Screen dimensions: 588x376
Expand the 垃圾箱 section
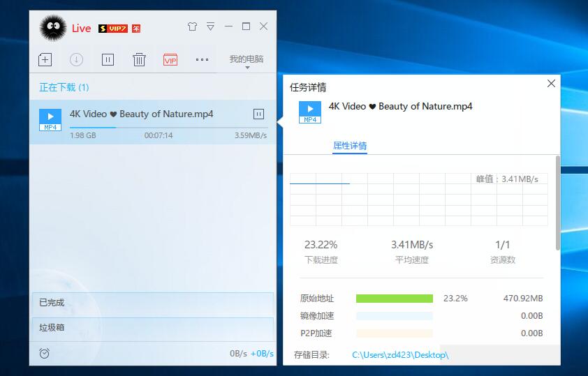click(152, 327)
